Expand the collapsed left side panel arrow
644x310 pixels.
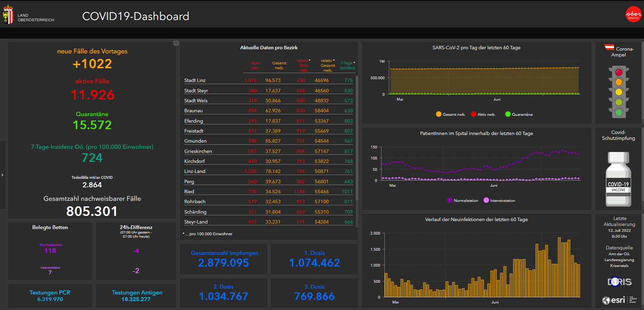pos(3,175)
